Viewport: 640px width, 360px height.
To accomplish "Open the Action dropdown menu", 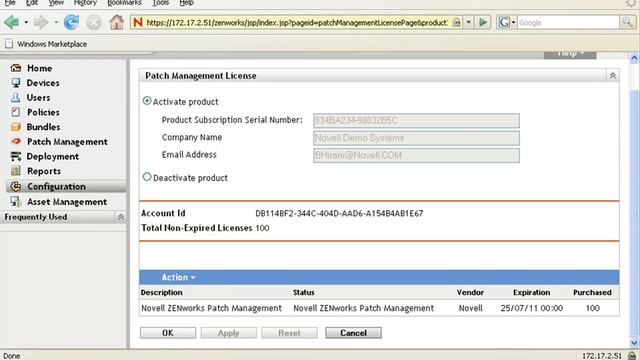I will click(x=178, y=277).
